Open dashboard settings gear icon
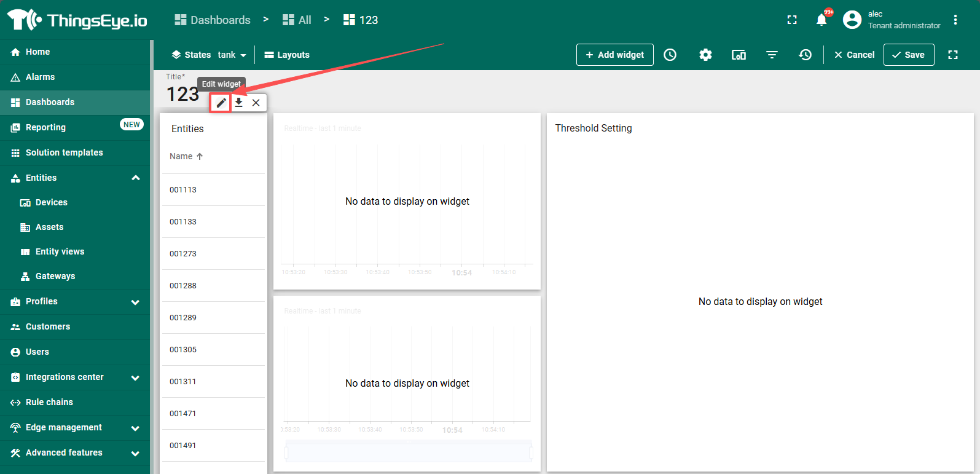The width and height of the screenshot is (980, 474). click(x=705, y=55)
